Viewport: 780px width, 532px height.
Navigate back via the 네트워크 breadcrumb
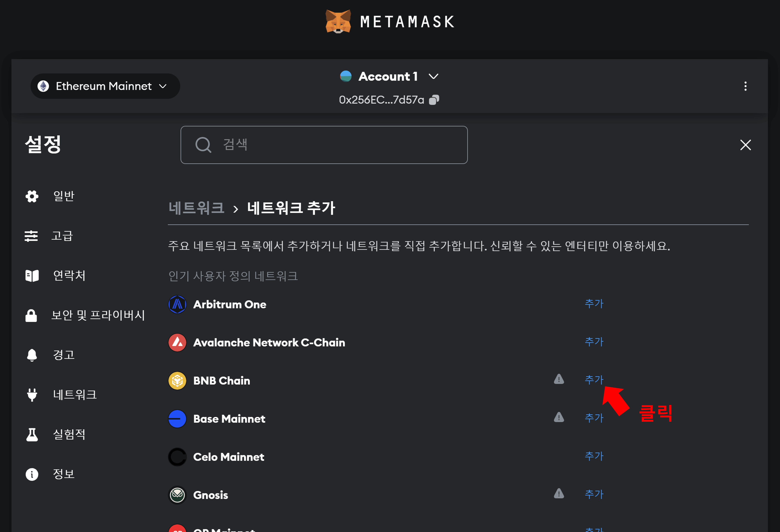coord(196,208)
